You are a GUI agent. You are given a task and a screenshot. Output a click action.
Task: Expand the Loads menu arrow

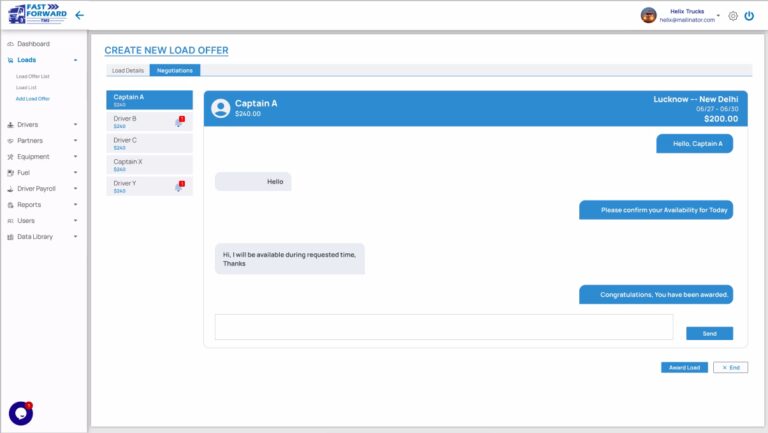tap(75, 60)
